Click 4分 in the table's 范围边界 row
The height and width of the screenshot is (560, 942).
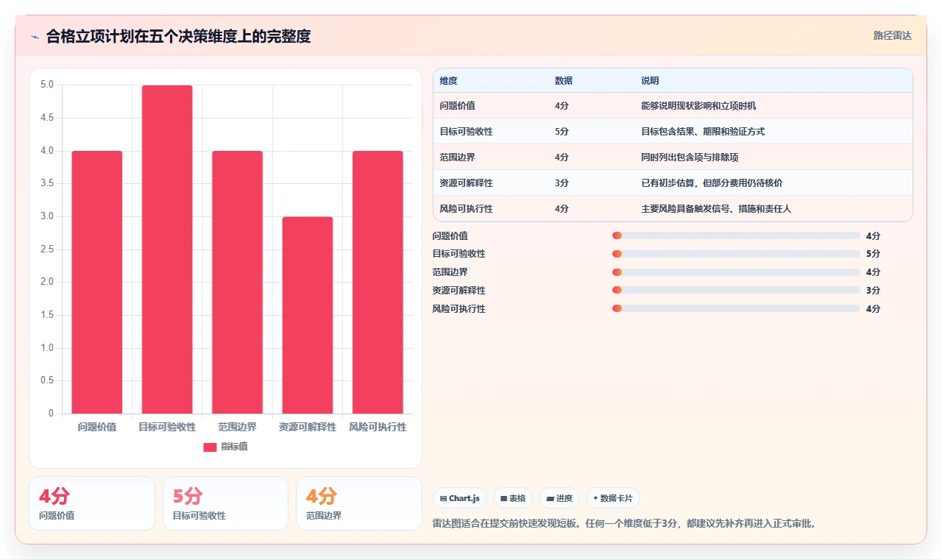tap(562, 157)
